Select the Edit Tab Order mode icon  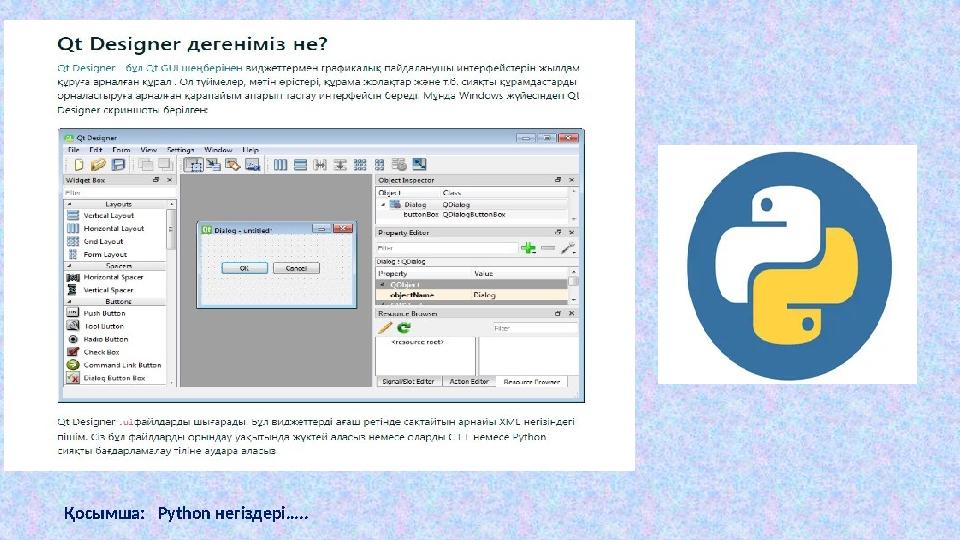(x=252, y=165)
